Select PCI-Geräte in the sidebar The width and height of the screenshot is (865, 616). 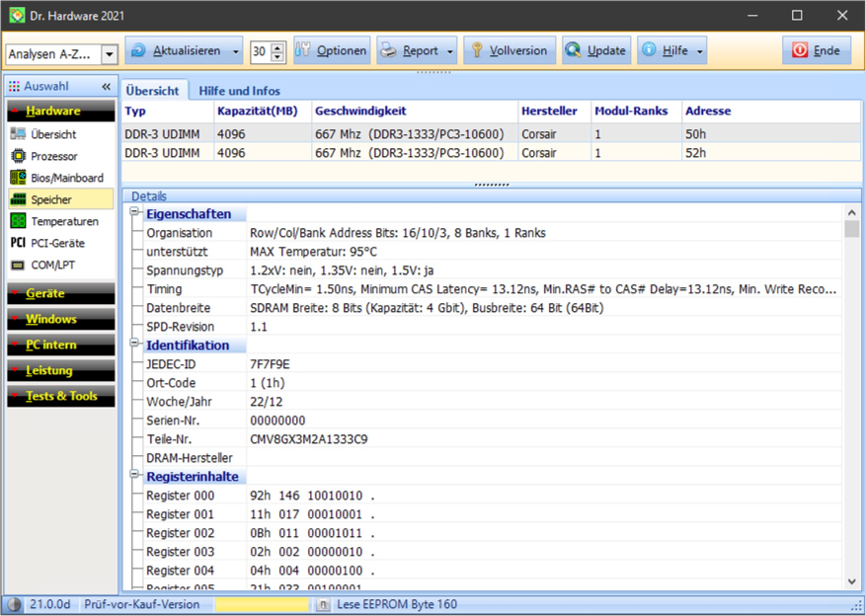tap(57, 243)
